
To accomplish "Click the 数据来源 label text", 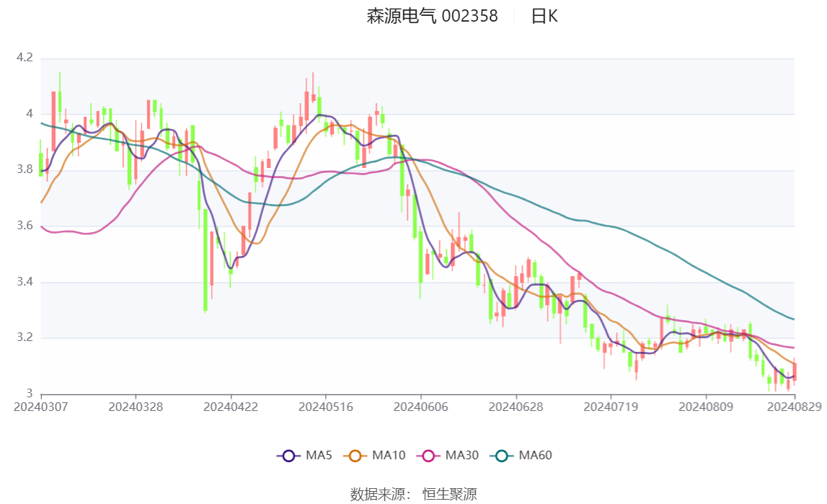I will pos(378,494).
